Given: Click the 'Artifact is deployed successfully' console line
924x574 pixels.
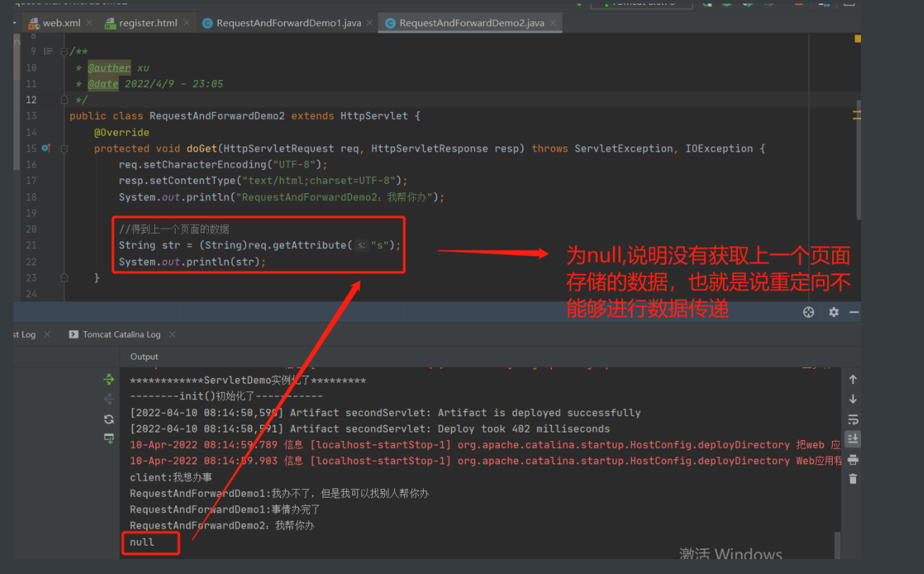Looking at the screenshot, I should 386,413.
